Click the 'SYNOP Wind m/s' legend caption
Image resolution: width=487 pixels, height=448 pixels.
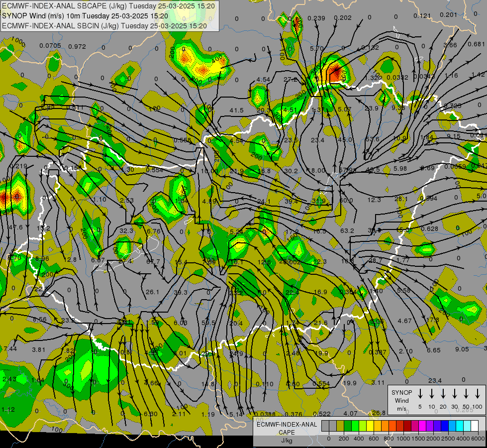[401, 400]
